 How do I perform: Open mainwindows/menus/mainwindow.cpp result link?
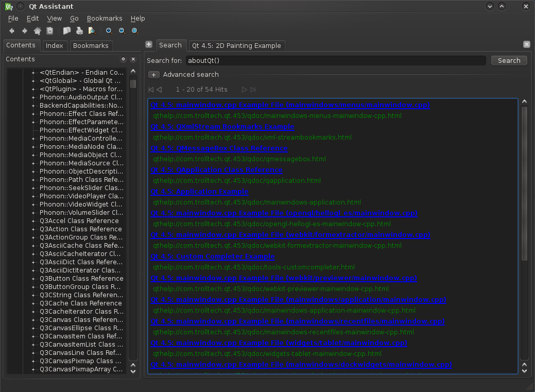click(x=290, y=105)
